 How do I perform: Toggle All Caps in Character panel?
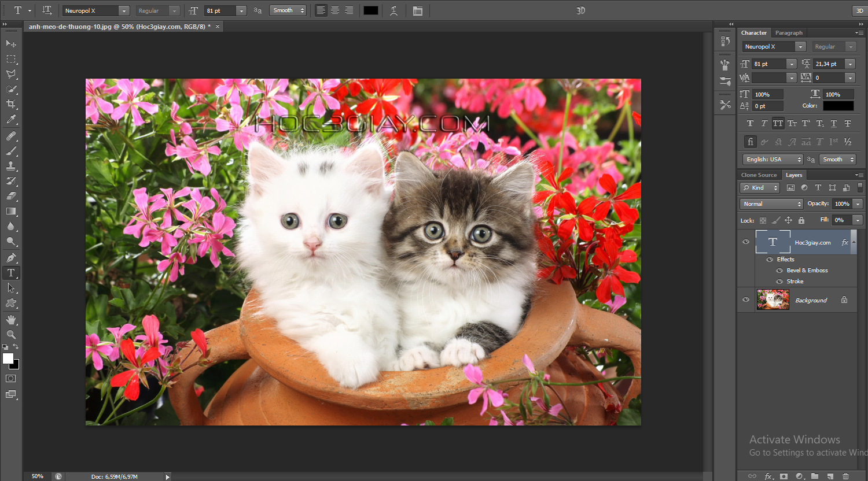point(778,123)
